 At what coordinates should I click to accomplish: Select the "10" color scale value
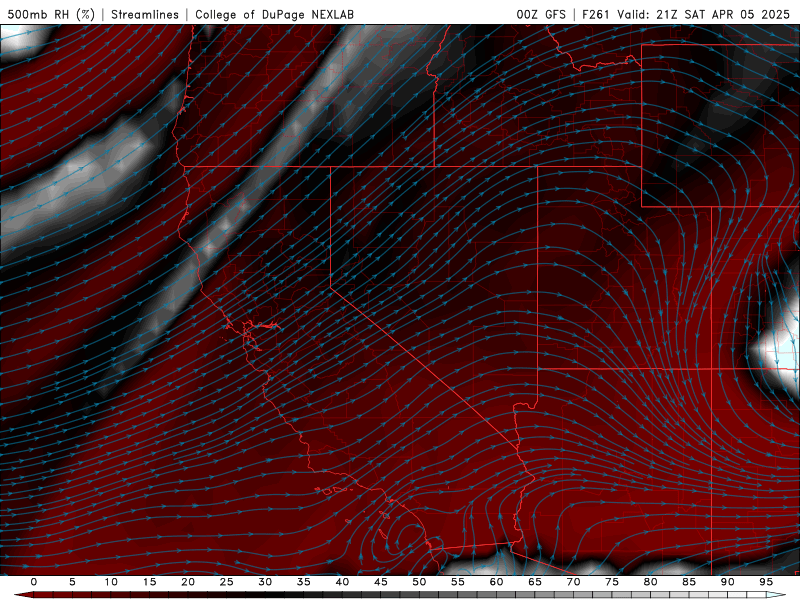click(x=111, y=582)
